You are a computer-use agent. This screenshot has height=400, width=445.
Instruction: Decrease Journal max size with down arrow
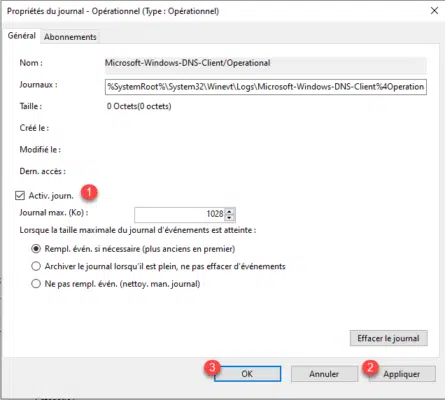pos(229,218)
